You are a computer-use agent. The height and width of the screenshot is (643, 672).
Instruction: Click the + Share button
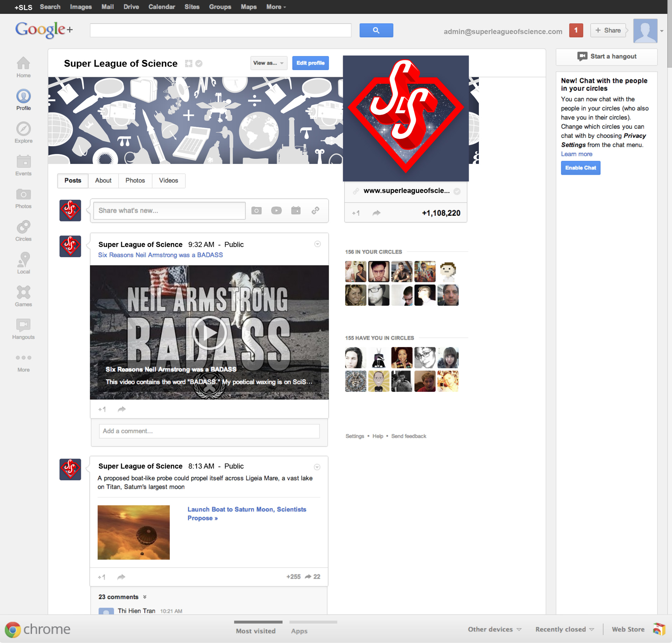[608, 30]
